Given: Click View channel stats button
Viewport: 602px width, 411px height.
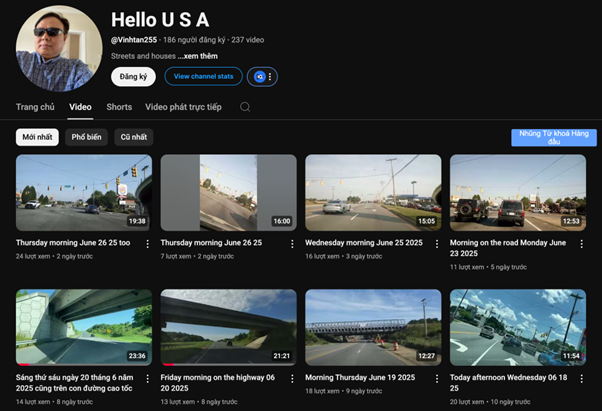Looking at the screenshot, I should (x=203, y=76).
